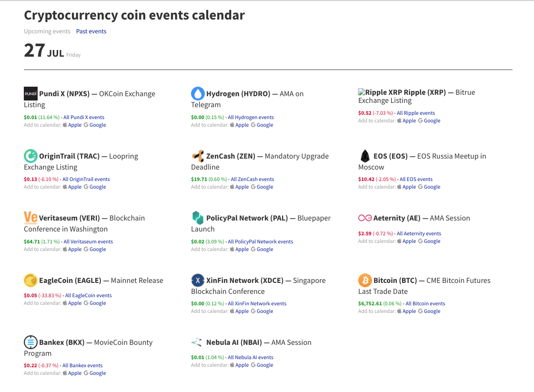Viewport: 534px width, 392px height.
Task: Click the Veritaseum orange Ve logo
Action: pos(30,218)
